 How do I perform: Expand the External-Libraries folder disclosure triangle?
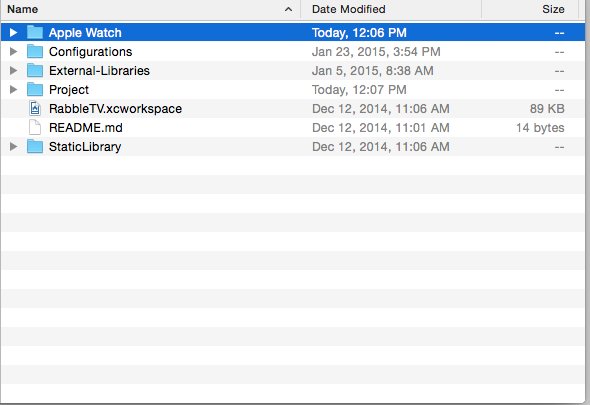(x=13, y=70)
